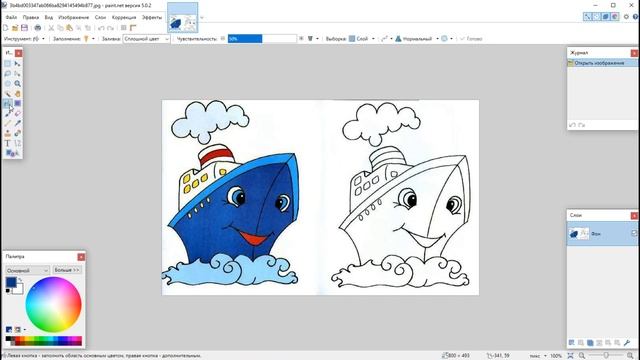The height and width of the screenshot is (360, 640).
Task: Click the Undo arrow in toolbar
Action: coord(101,28)
